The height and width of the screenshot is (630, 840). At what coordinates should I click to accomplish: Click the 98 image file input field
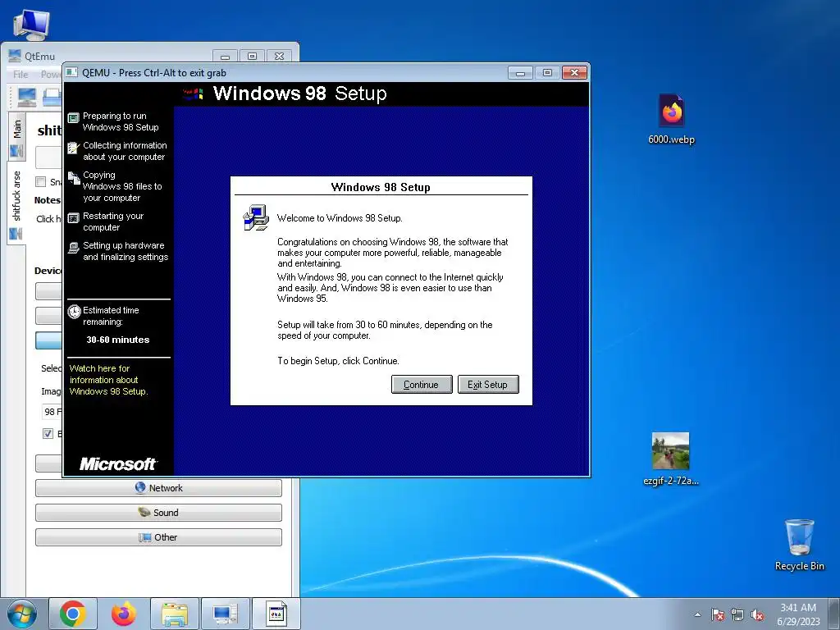[52, 412]
